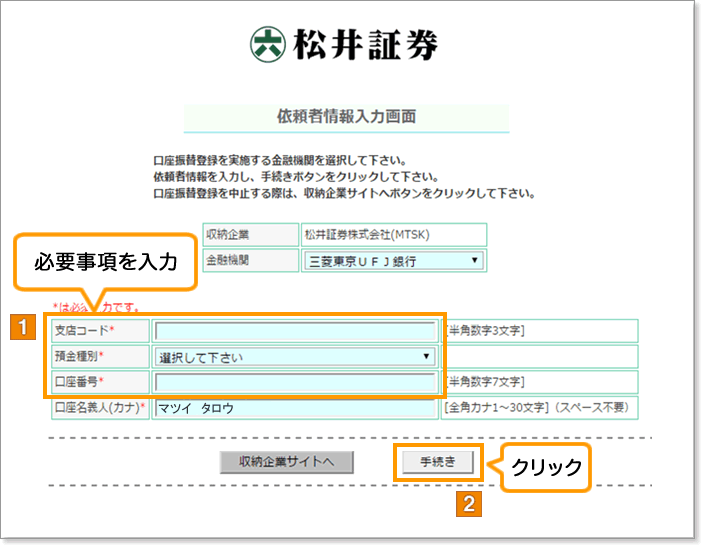Click the 金融機関 label cell
This screenshot has height=547, width=703.
click(x=251, y=260)
